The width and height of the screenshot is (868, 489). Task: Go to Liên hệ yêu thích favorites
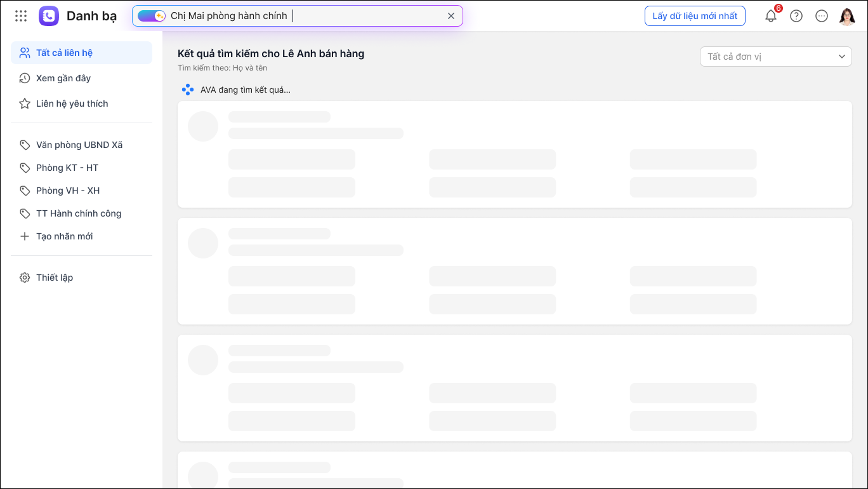tap(72, 104)
